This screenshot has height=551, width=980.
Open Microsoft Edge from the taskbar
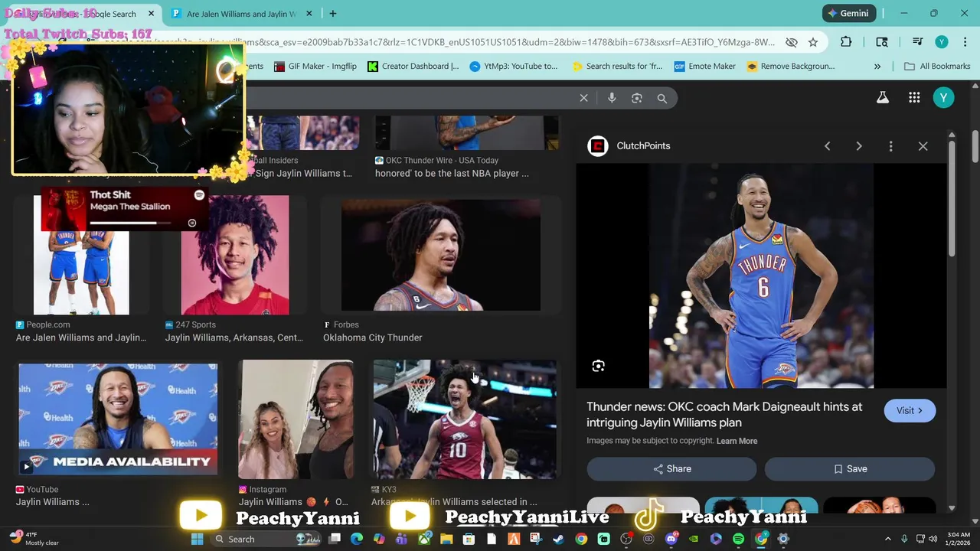tap(356, 539)
